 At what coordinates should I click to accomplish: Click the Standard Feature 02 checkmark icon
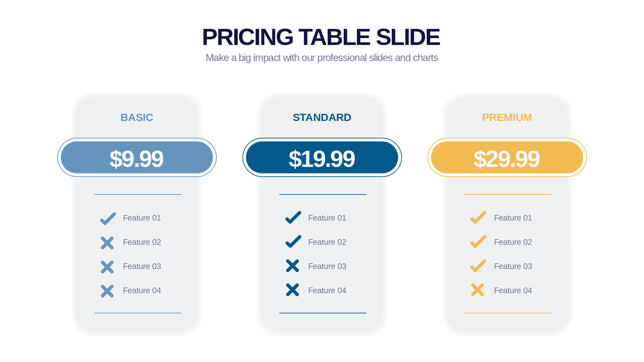pyautogui.click(x=293, y=241)
